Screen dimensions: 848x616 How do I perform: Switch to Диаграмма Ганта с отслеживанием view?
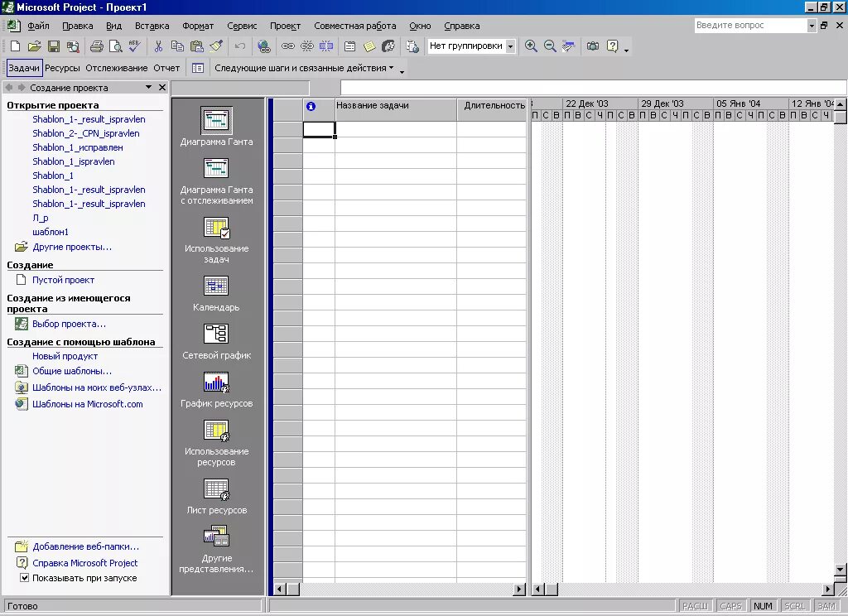(x=216, y=180)
